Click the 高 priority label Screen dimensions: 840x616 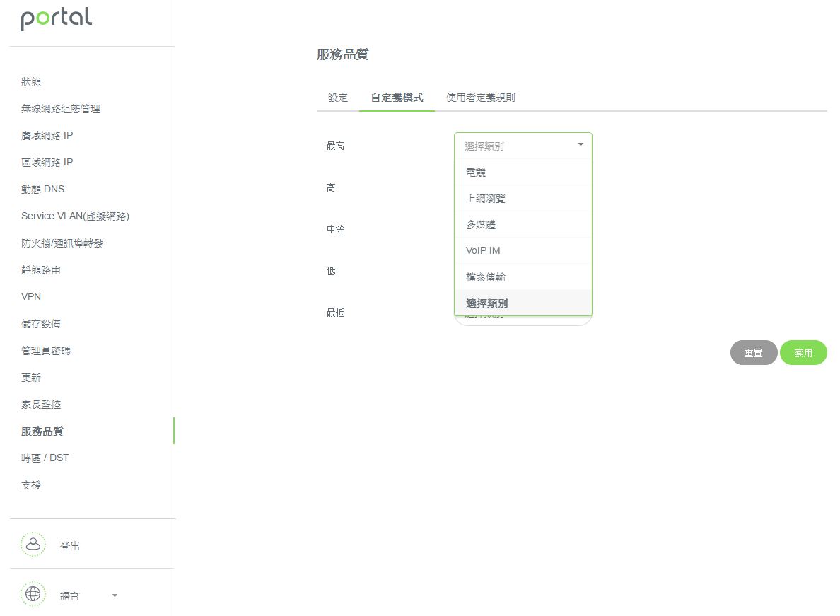331,187
